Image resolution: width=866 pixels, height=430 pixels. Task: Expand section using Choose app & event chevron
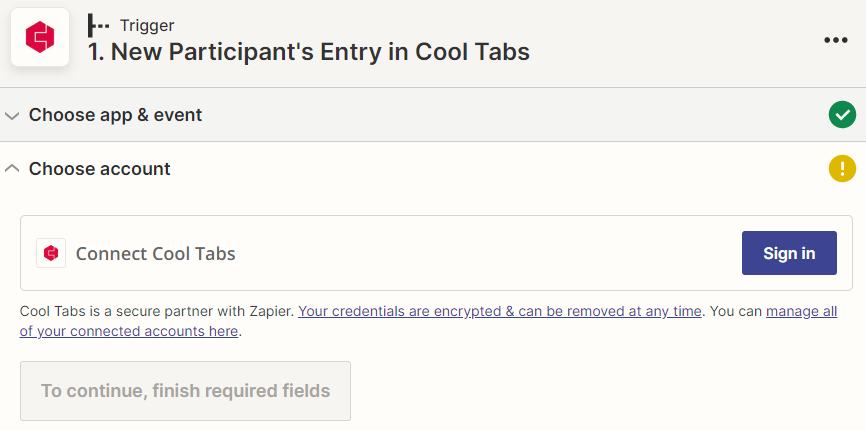pos(12,115)
